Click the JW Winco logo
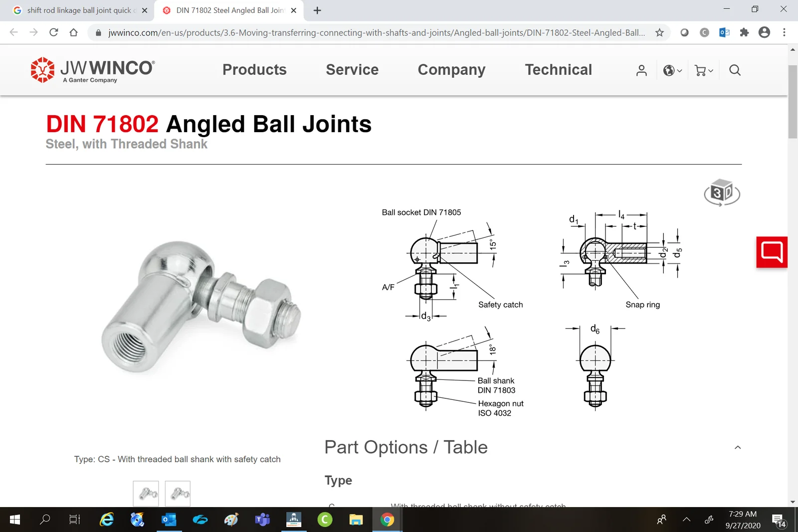The height and width of the screenshot is (532, 798). [93, 70]
